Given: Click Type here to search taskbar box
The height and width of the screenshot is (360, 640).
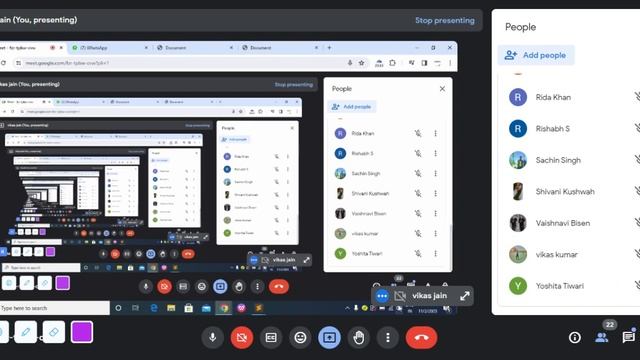Looking at the screenshot, I should [x=55, y=308].
